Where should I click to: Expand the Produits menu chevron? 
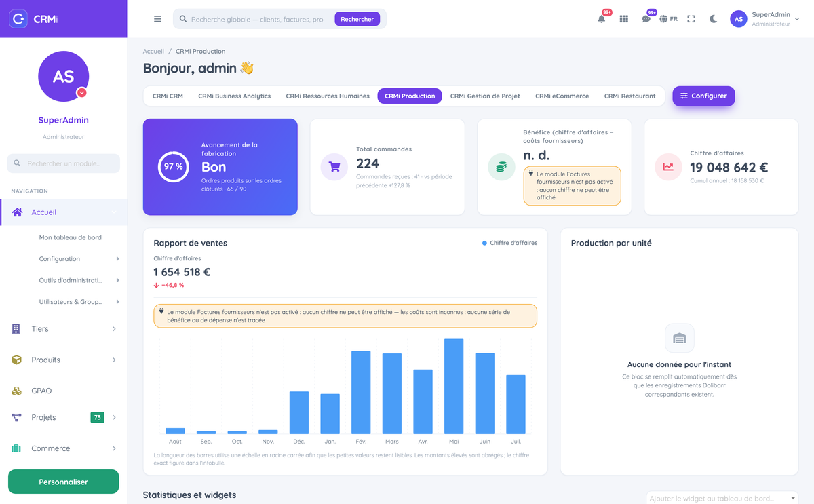pyautogui.click(x=114, y=360)
